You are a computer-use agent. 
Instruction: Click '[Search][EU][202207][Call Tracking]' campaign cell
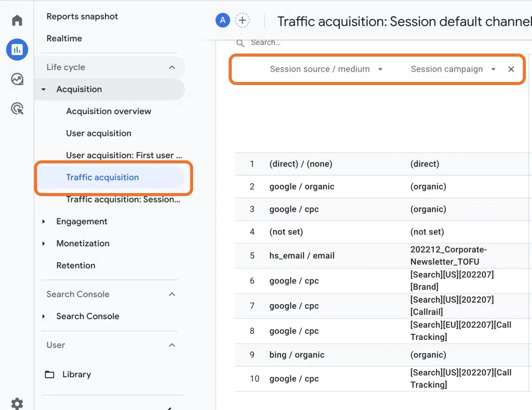(461, 331)
